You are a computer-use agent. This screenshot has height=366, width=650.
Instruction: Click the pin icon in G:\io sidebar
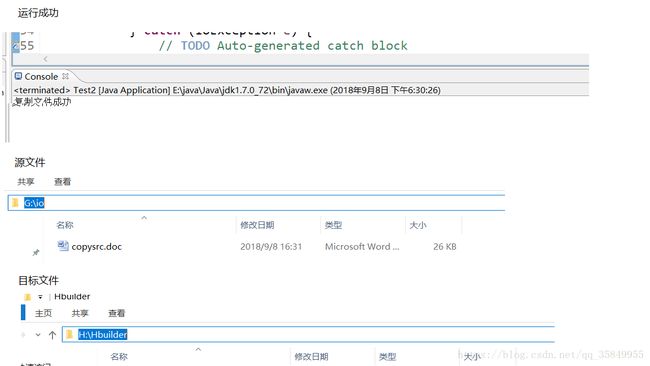pos(36,252)
